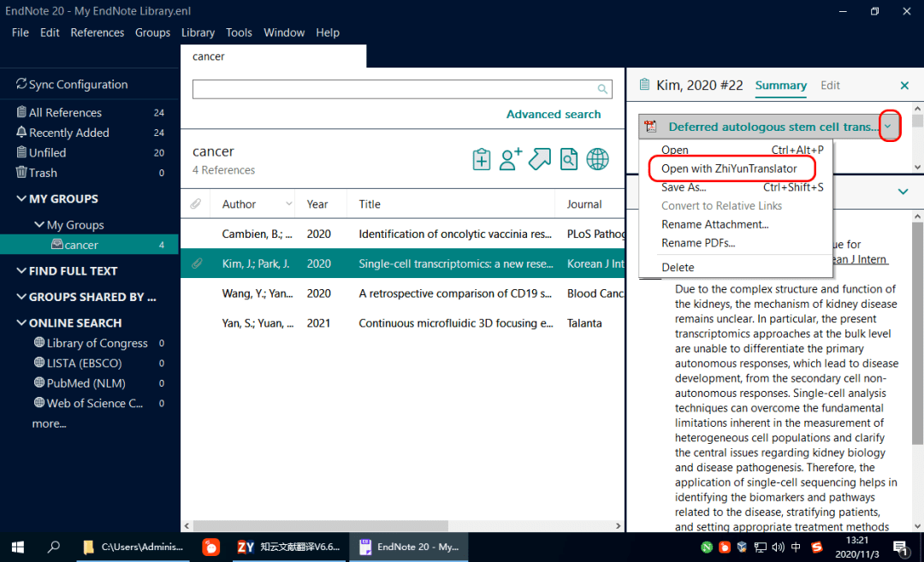Click the Share group person-plus icon
Viewport: 924px width, 562px height.
coord(510,159)
